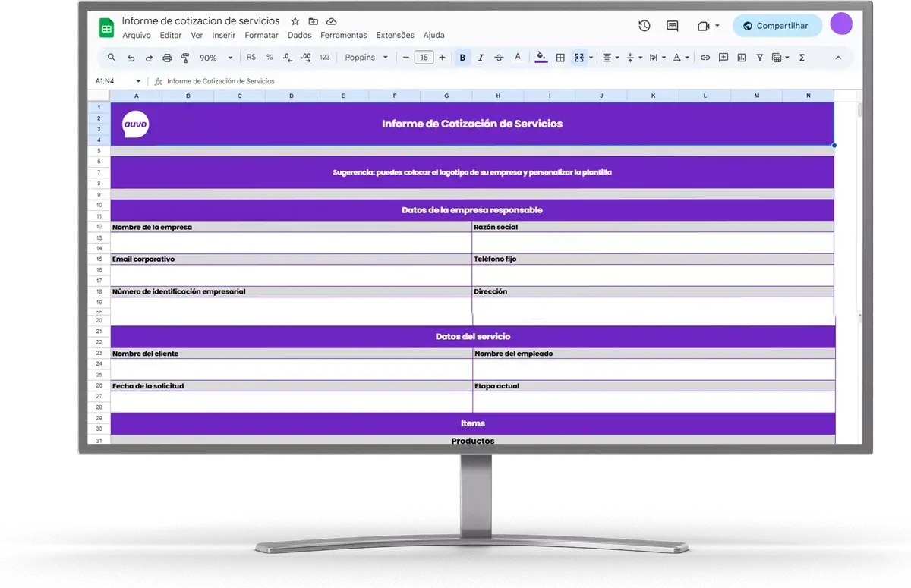Viewport: 911px width, 588px height.
Task: Click the cloud status icon
Action: point(332,21)
